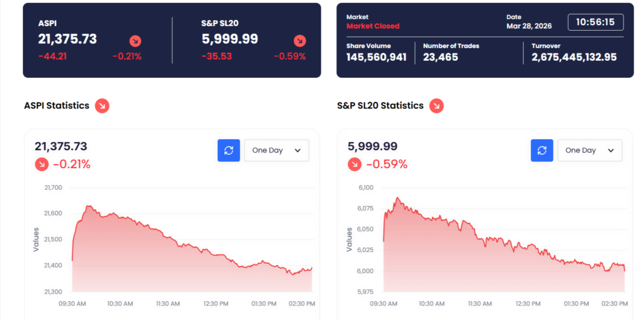Click the ASPI Statistics heading
644x320 pixels.
pyautogui.click(x=57, y=105)
